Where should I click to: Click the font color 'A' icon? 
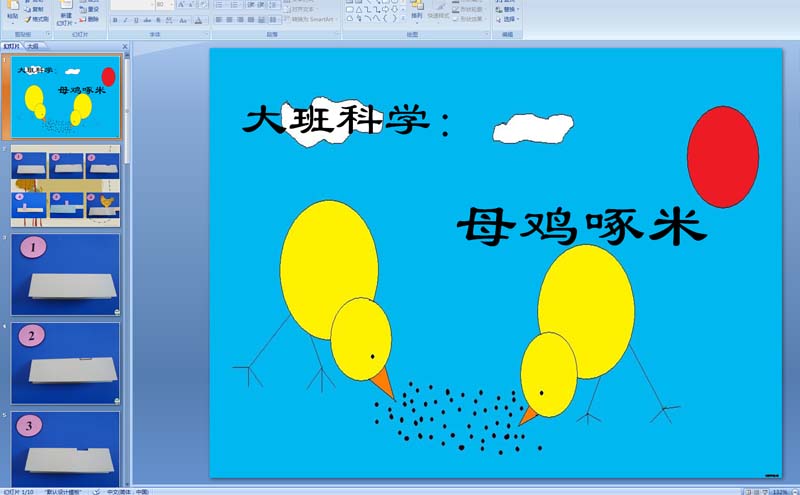pyautogui.click(x=201, y=19)
